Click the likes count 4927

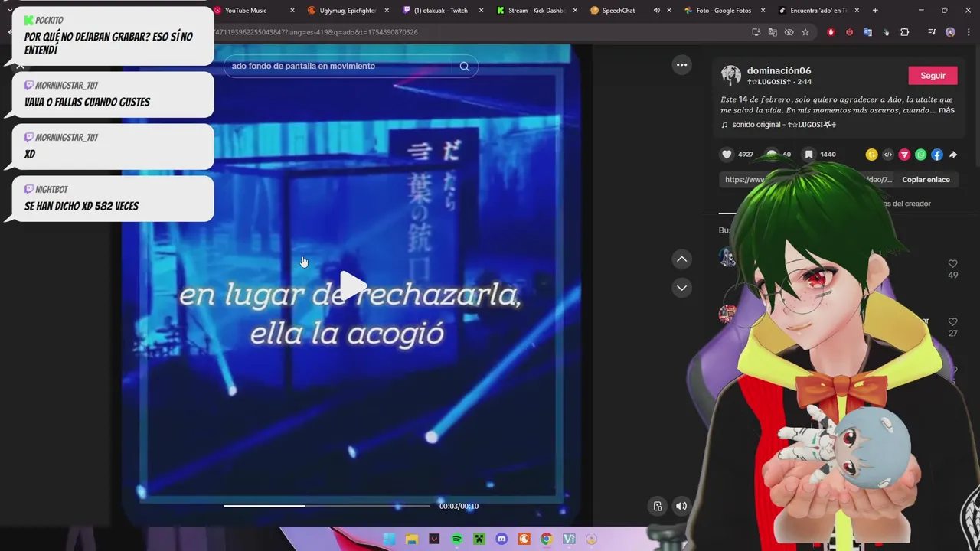745,155
